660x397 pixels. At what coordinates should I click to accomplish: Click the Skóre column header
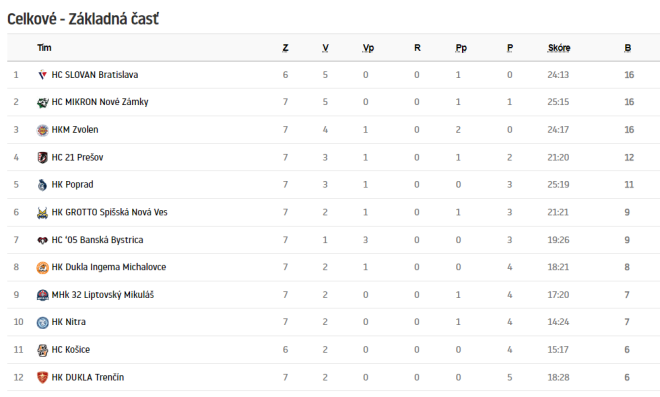click(x=559, y=48)
